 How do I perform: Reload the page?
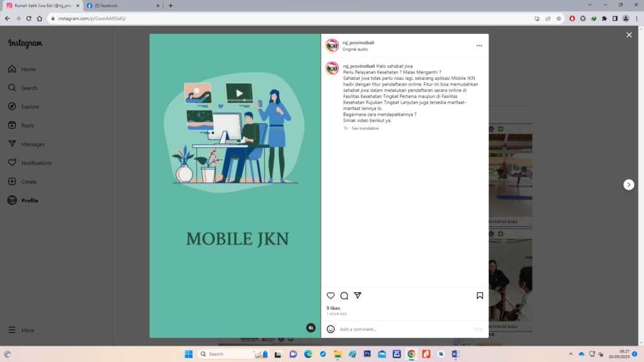(29, 18)
